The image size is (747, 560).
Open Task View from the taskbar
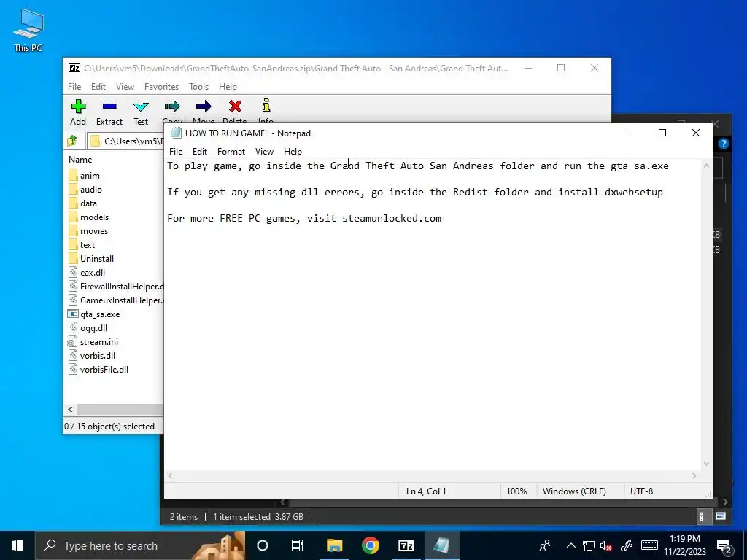298,545
